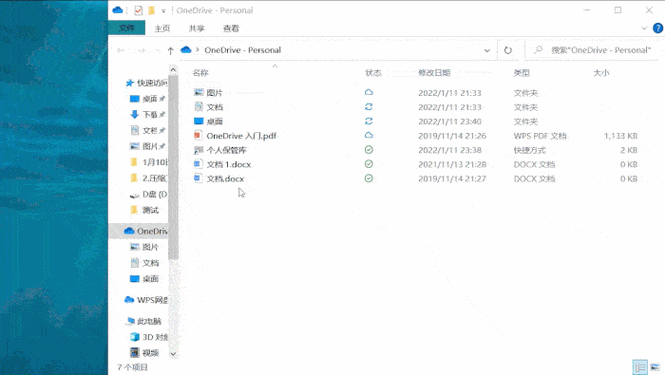665x375 pixels.
Task: Select the 文档.docx file icon
Action: (198, 178)
